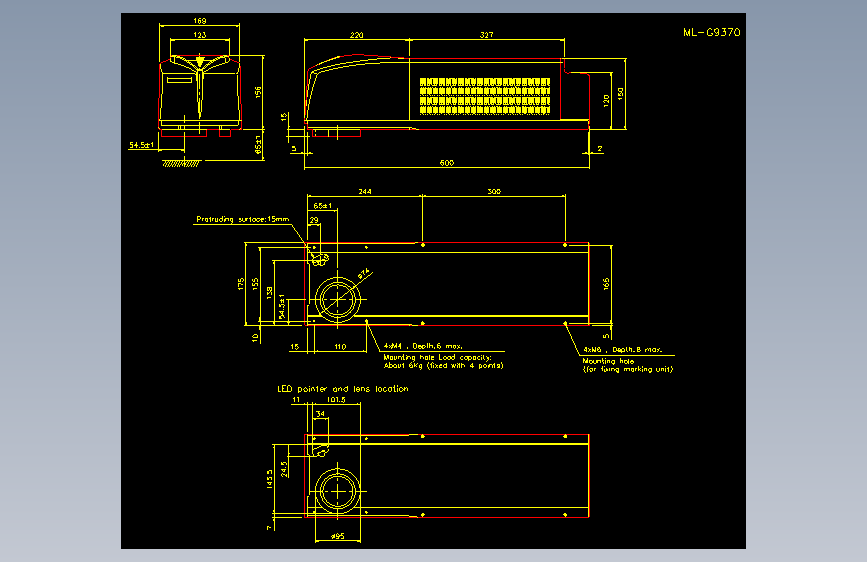Click the ground hatch symbol under front view
Viewport: 867px width, 562px height.
click(181, 164)
